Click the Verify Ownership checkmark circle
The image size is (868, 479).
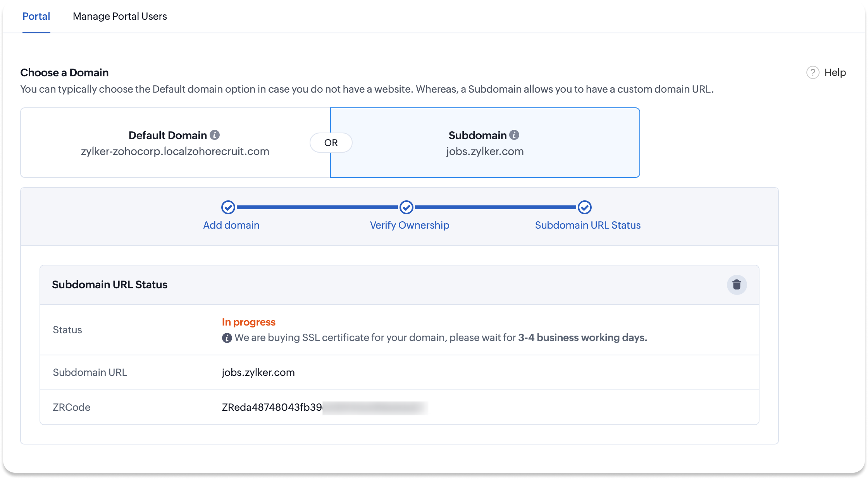pyautogui.click(x=406, y=207)
